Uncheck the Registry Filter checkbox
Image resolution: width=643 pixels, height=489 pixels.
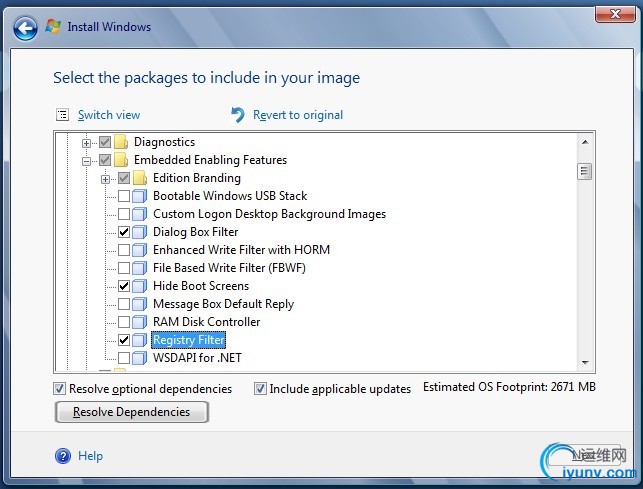(x=124, y=340)
